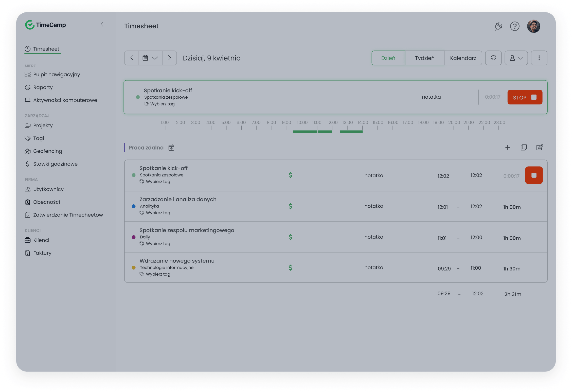Image resolution: width=572 pixels, height=392 pixels.
Task: Open Raporty in the sidebar
Action: (39, 87)
